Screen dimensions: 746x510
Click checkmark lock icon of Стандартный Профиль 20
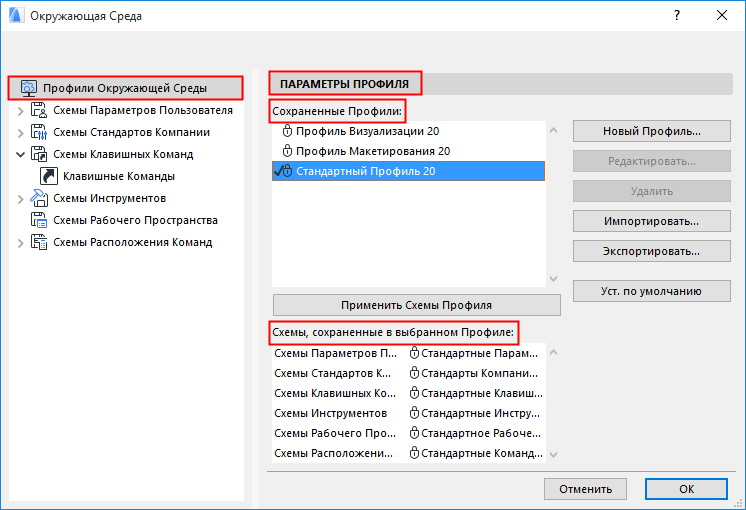[x=284, y=171]
